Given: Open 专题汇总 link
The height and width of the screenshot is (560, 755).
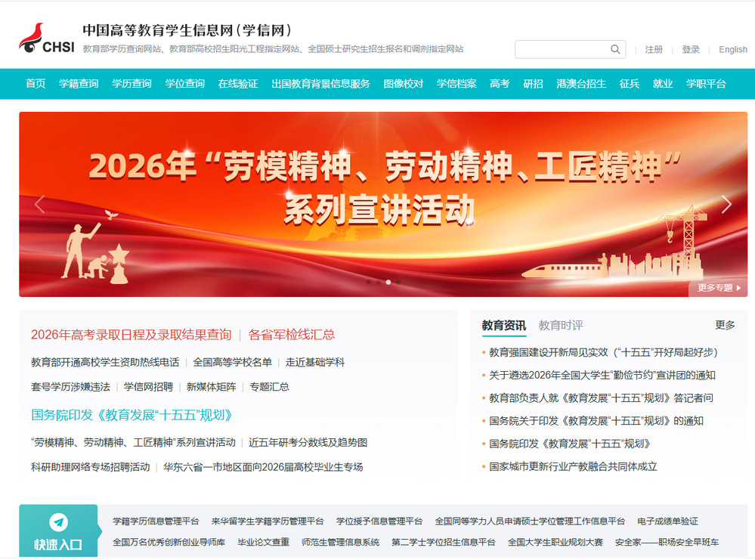Looking at the screenshot, I should tap(269, 387).
